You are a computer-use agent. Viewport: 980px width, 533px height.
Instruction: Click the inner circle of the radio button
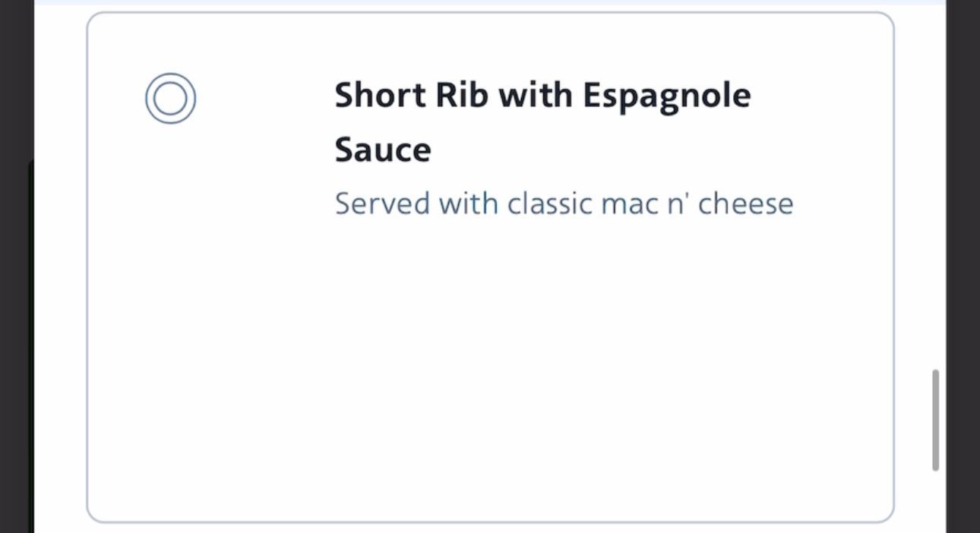pyautogui.click(x=171, y=99)
